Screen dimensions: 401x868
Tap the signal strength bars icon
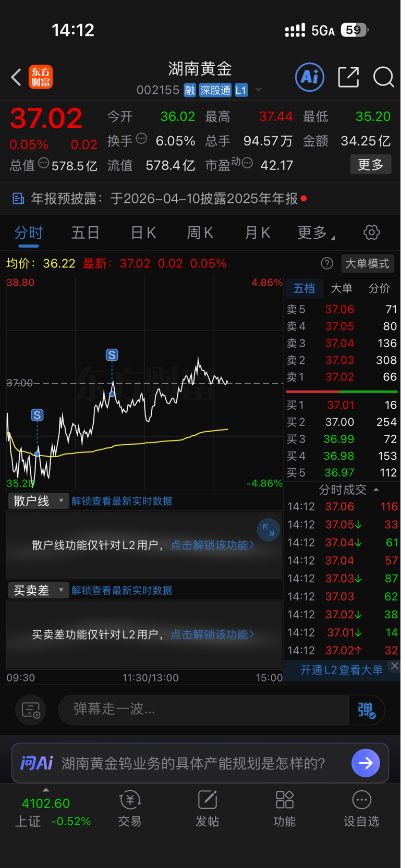pos(295,30)
